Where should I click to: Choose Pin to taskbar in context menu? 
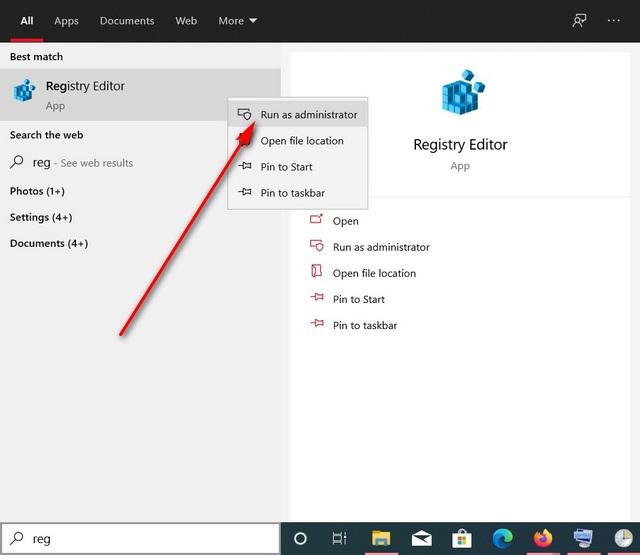click(x=298, y=193)
